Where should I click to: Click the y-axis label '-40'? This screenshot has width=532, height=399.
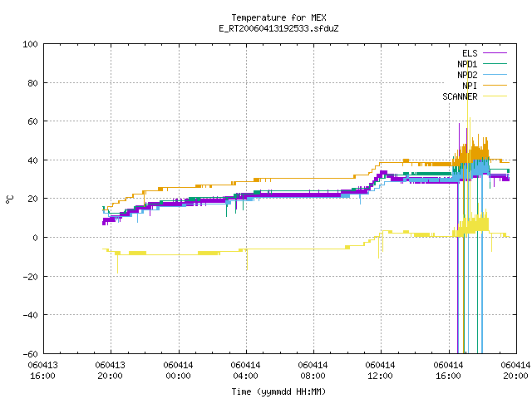point(30,315)
